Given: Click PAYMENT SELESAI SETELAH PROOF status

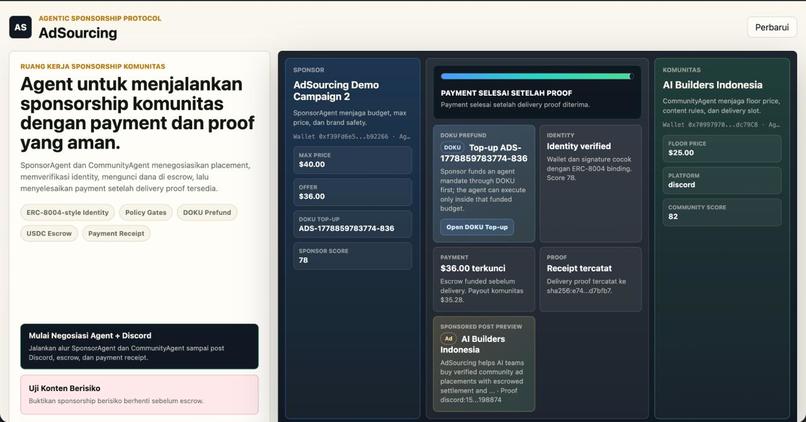Looking at the screenshot, I should click(506, 93).
